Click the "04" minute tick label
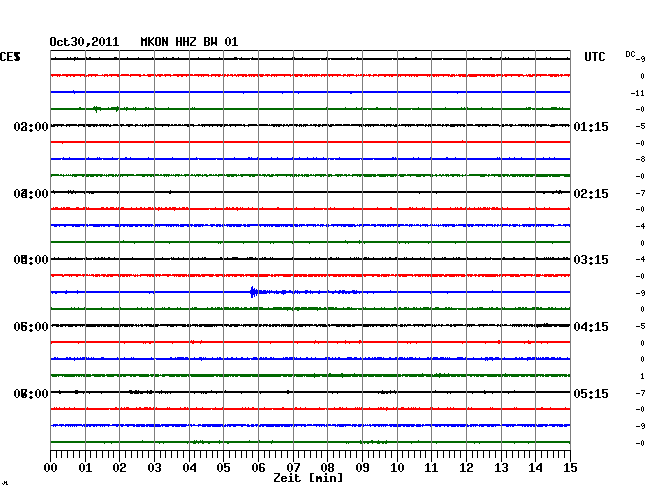This screenshot has height=494, width=650. coord(189,468)
